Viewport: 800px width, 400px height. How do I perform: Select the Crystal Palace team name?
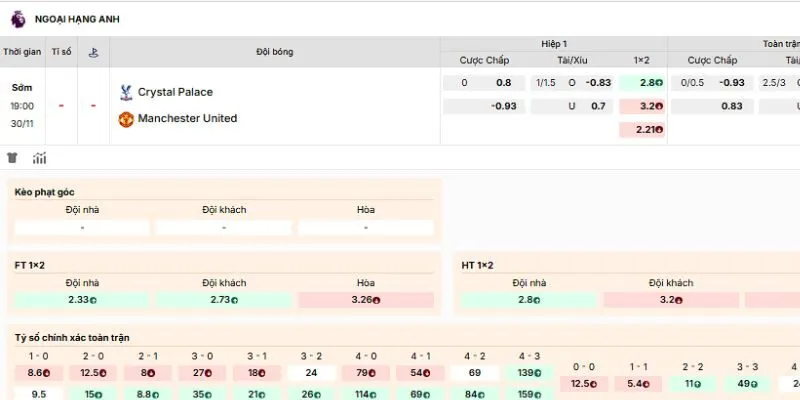click(x=175, y=92)
